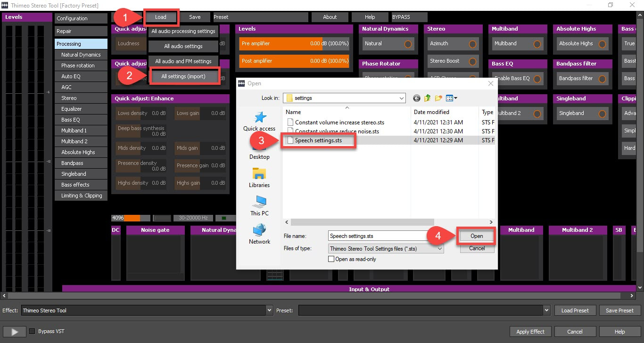
Task: Go to Auto EQ page
Action: [x=81, y=76]
